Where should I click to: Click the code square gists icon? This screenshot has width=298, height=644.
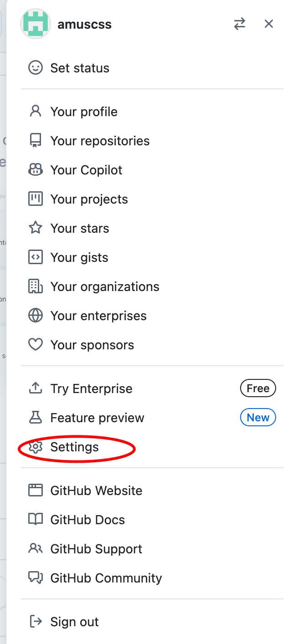[35, 257]
